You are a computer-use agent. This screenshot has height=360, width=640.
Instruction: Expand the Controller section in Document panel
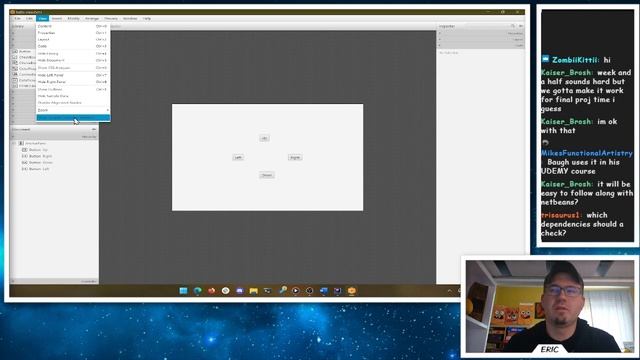point(54,281)
